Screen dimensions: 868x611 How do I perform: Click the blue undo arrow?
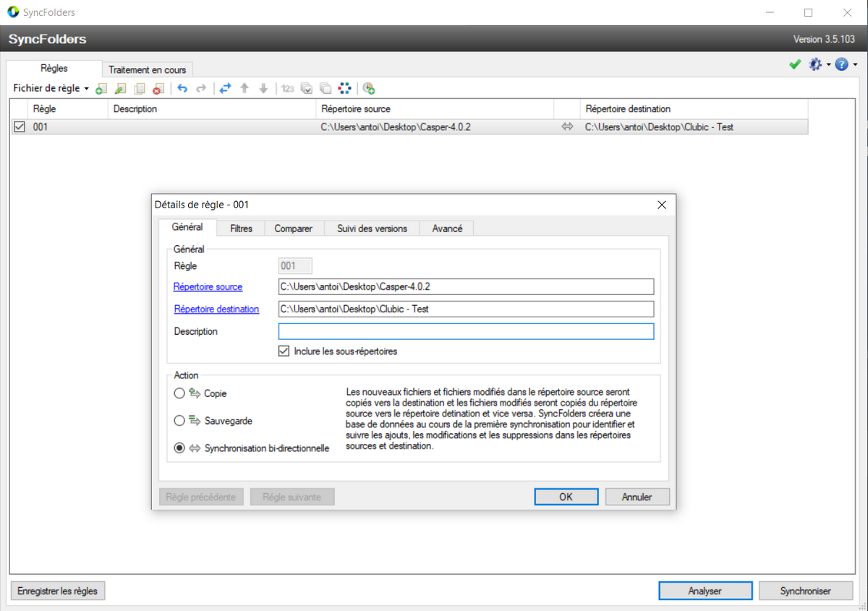[x=182, y=88]
